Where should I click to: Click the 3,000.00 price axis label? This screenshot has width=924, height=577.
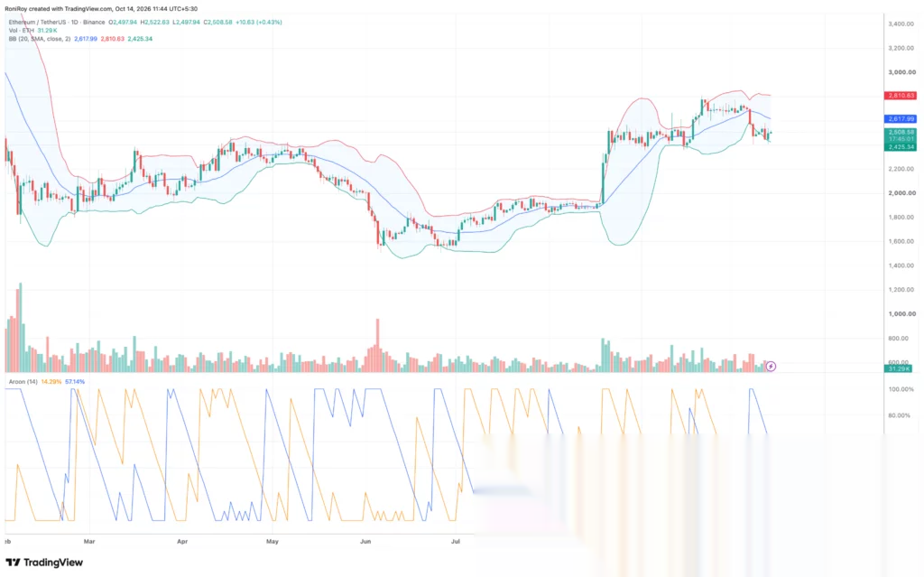click(901, 72)
